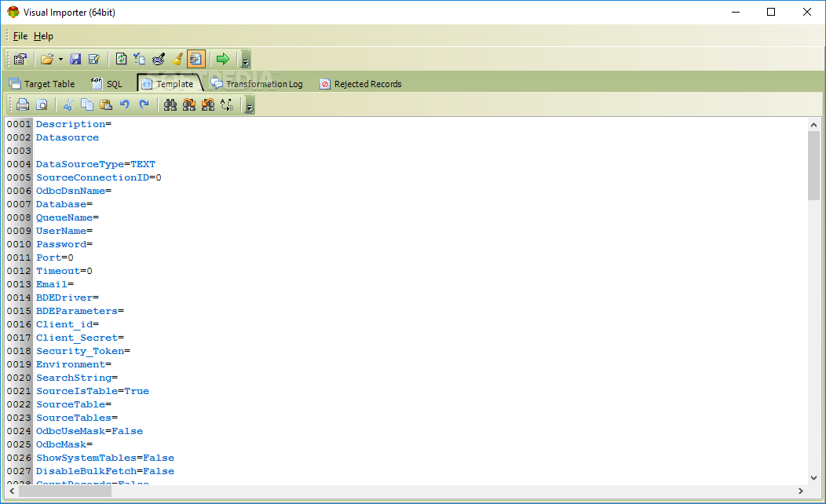Redo edit with blue arrow

[x=144, y=104]
